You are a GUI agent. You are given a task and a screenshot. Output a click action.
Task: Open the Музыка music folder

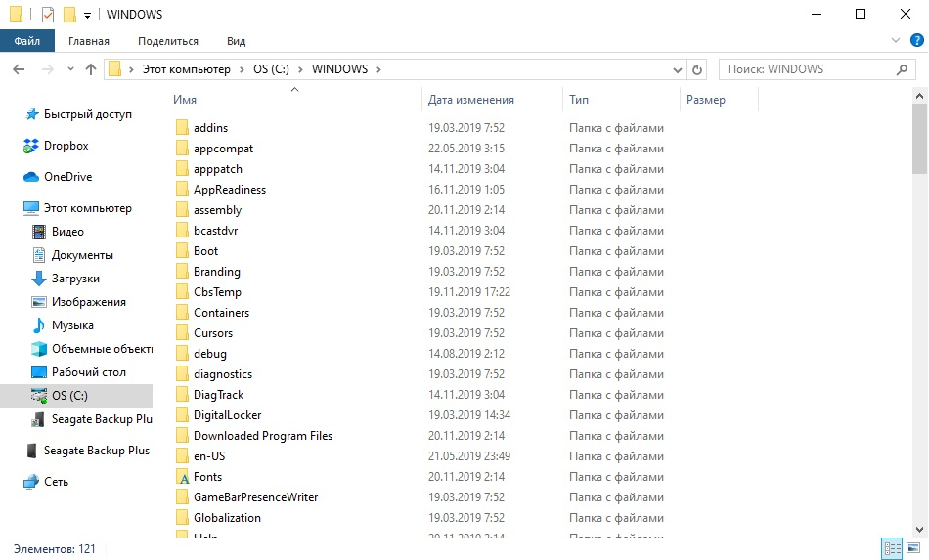72,325
